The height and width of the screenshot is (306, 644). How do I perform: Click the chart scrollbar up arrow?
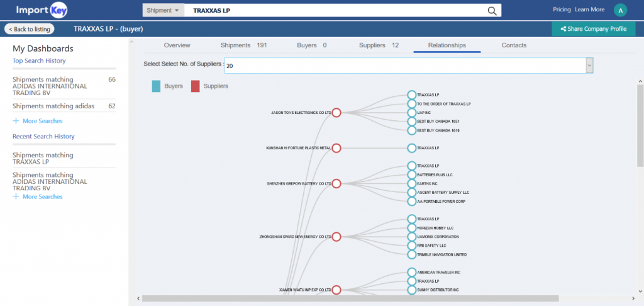(x=640, y=81)
